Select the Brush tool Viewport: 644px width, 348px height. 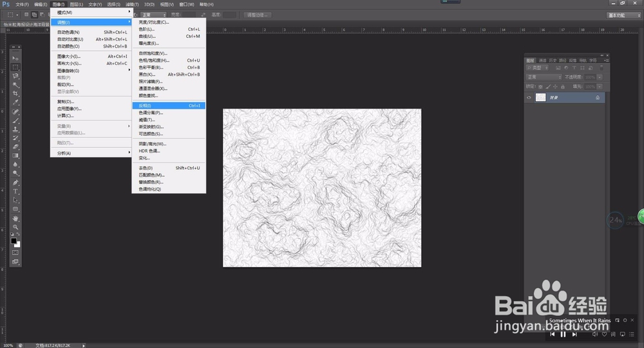(x=15, y=121)
